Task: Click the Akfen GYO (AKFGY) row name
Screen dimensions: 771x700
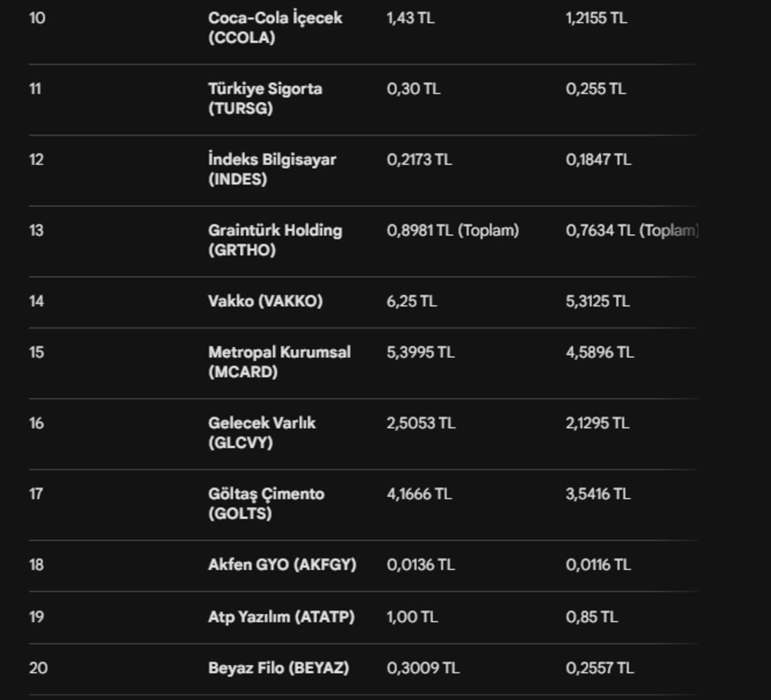Action: point(282,564)
